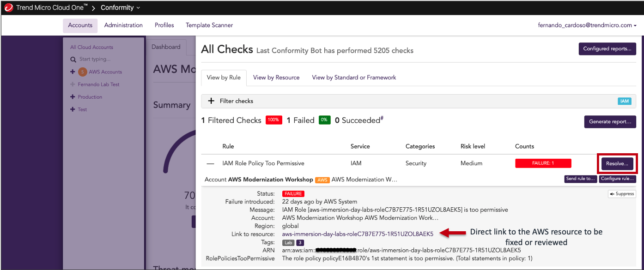This screenshot has width=644, height=270.
Task: Expand the AWS Accounts group
Action: click(x=73, y=72)
